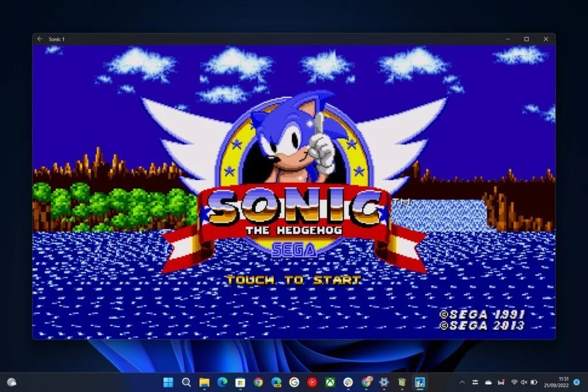Open YouTube Music from the taskbar
Screen dimensions: 588x392
tap(312, 382)
